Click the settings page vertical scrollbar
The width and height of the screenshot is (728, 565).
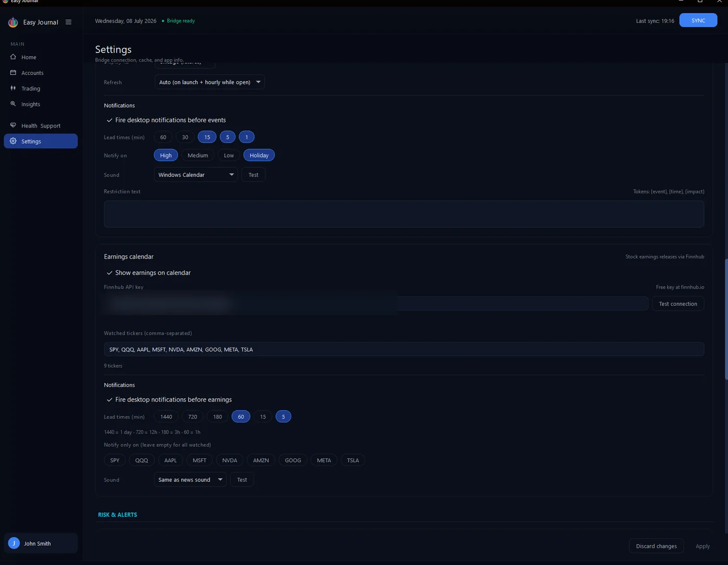pos(726,318)
